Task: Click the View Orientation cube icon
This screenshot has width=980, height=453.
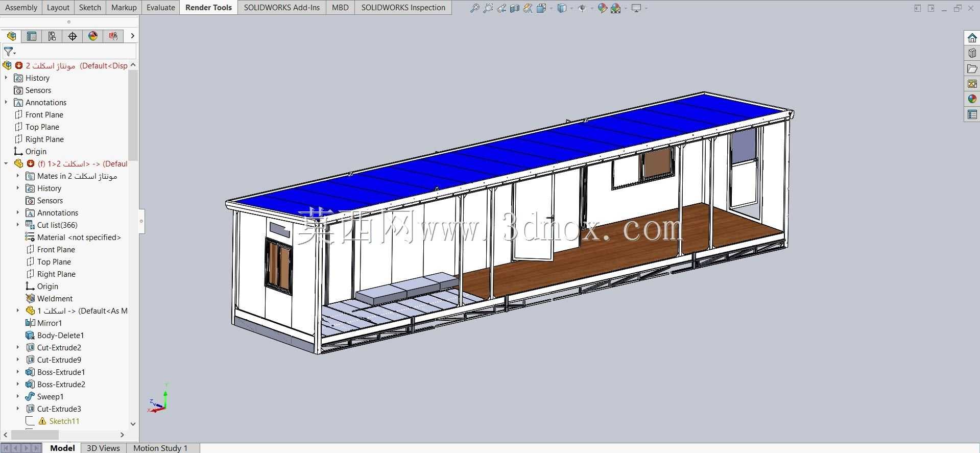Action: coord(541,8)
